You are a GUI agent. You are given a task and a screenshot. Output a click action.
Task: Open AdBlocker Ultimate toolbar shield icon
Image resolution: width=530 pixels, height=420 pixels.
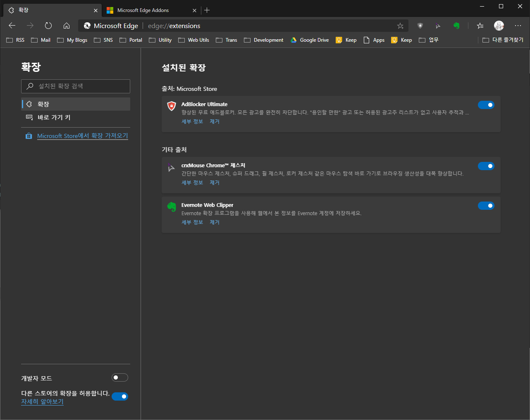pos(420,26)
